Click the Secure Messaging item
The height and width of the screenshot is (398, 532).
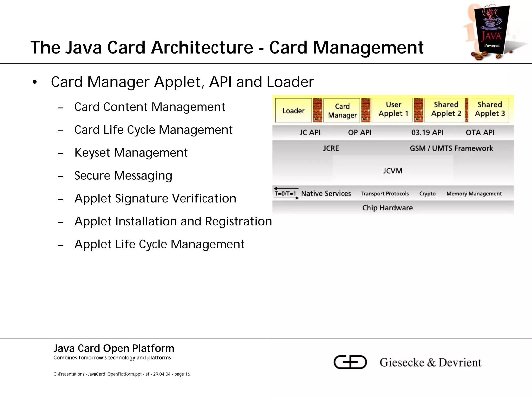point(123,176)
